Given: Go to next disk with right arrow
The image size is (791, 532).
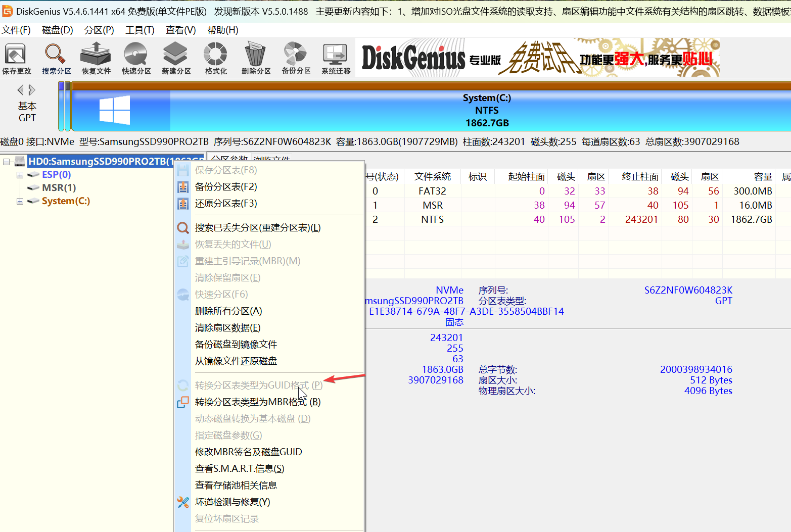Looking at the screenshot, I should coord(32,90).
